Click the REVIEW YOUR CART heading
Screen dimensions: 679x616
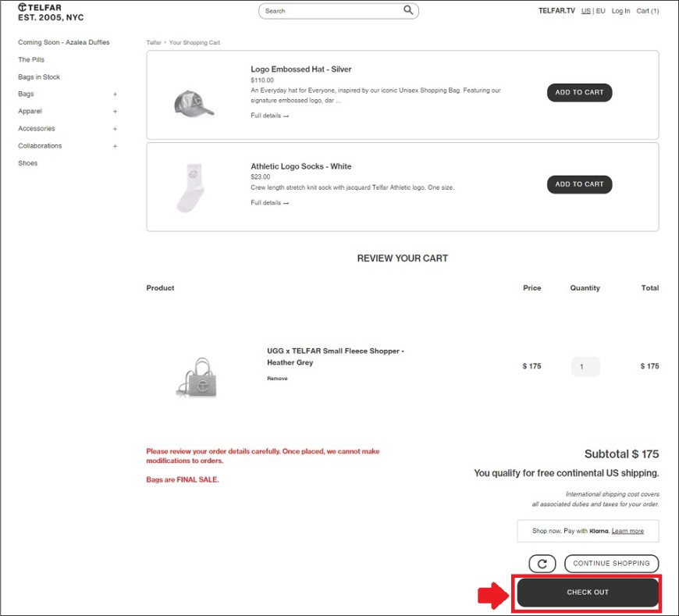coord(402,258)
